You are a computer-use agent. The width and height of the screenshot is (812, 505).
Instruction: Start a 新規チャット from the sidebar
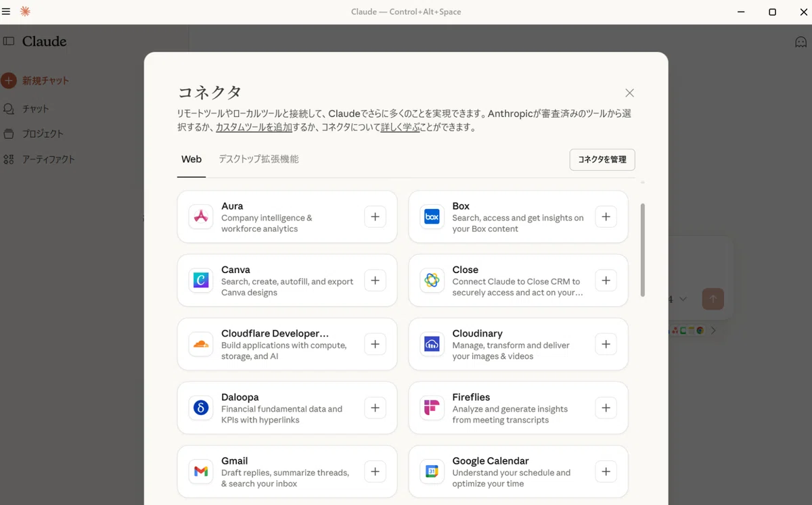pyautogui.click(x=35, y=80)
